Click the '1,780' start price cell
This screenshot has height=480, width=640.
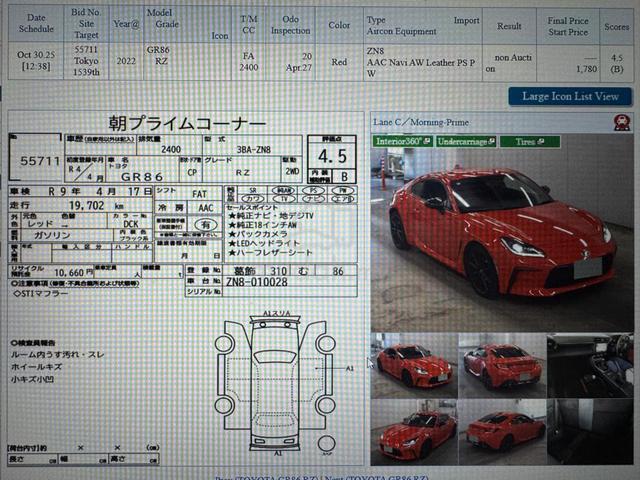click(x=587, y=69)
